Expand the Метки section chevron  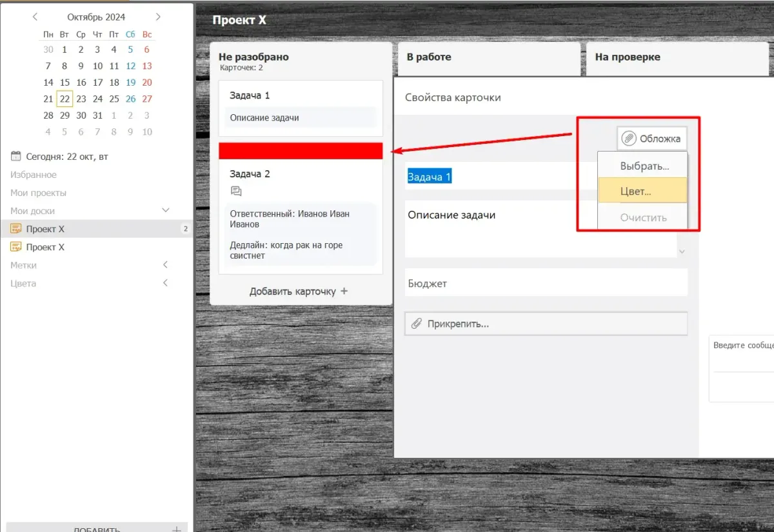tap(165, 265)
